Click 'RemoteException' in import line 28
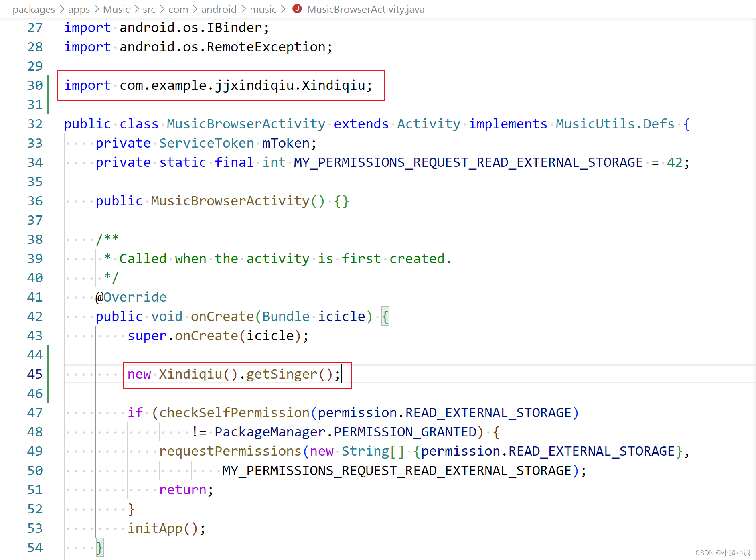The image size is (756, 560). coord(266,47)
